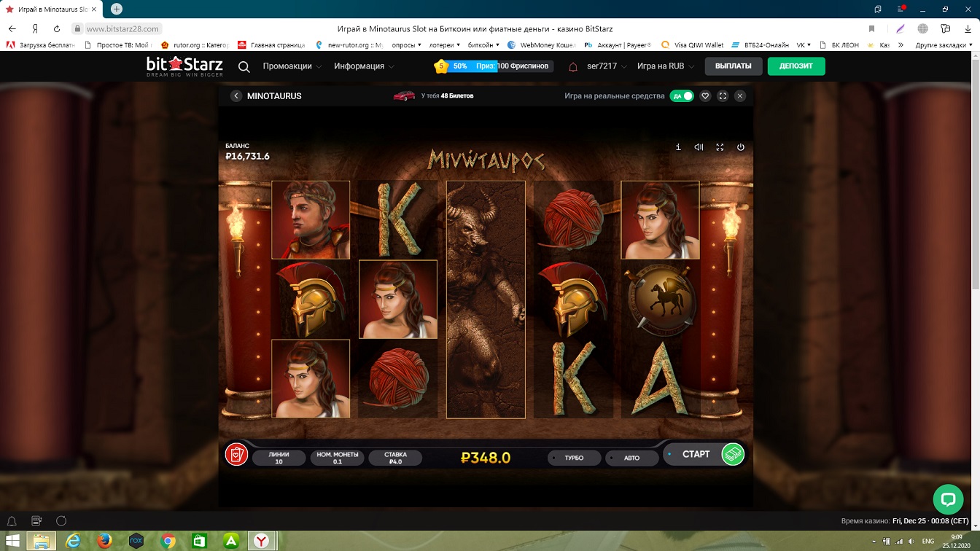Enable the АВТО autoplay mode

(x=631, y=458)
